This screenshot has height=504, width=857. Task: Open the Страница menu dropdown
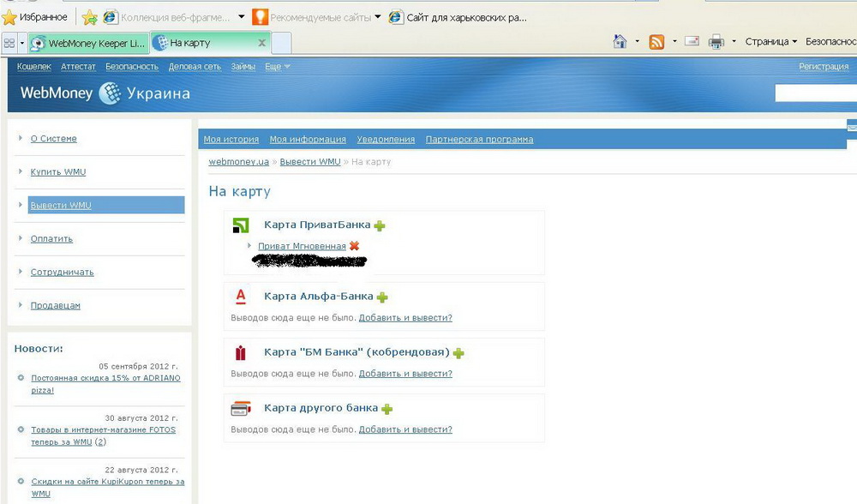(771, 41)
